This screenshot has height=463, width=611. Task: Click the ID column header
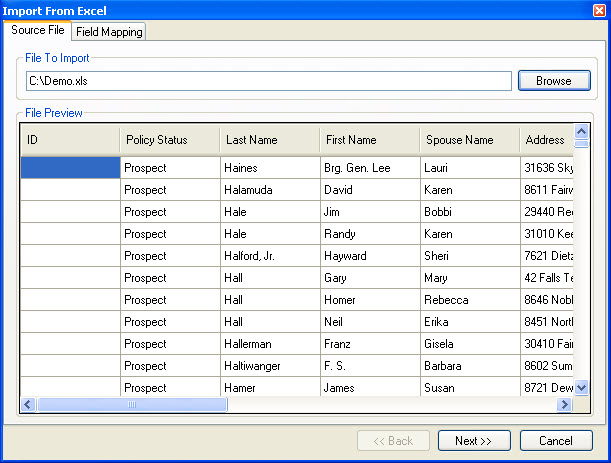[x=70, y=140]
